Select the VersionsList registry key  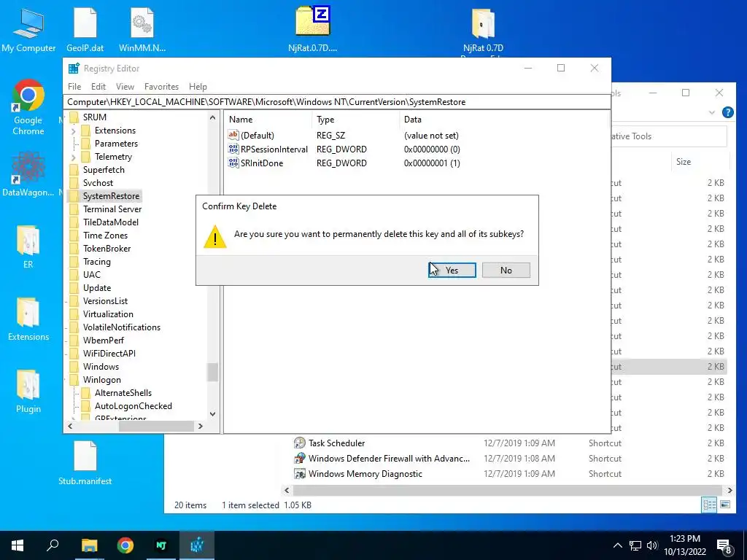(x=105, y=301)
